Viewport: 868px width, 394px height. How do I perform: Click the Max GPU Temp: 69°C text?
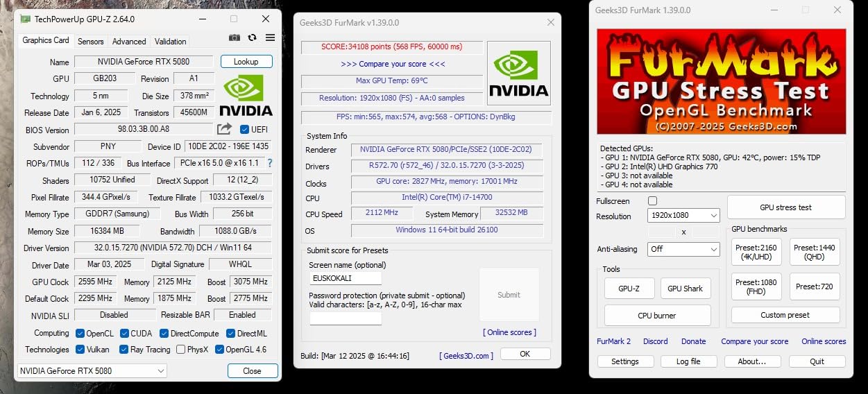coord(392,81)
